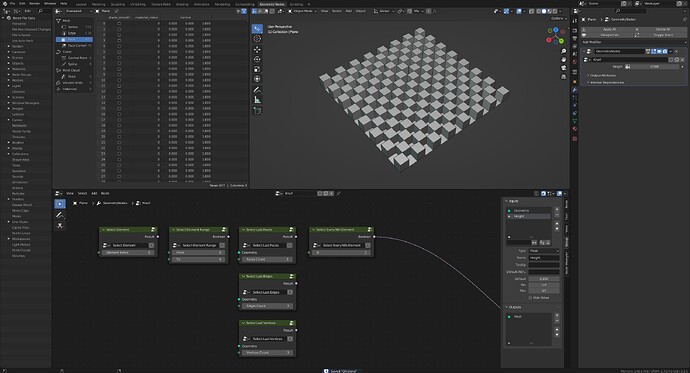
Task: Open the Output properties tab icon
Action: coord(574,39)
